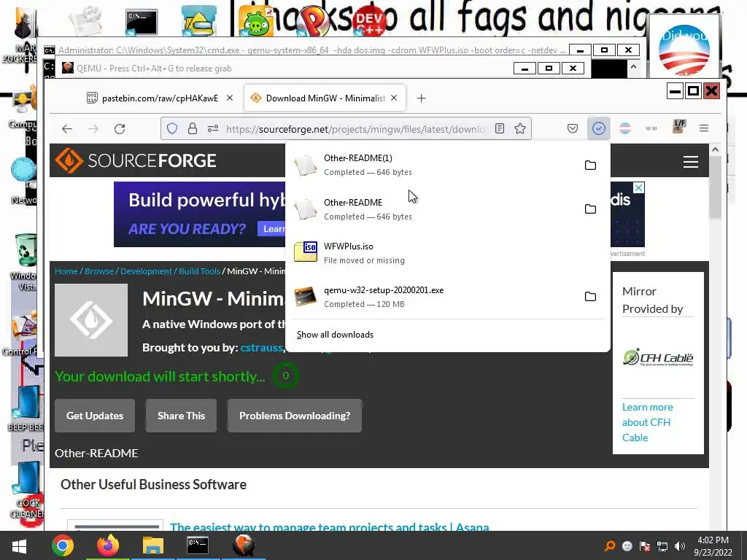Close the Firefox downloads panel via toolbar button

point(599,128)
